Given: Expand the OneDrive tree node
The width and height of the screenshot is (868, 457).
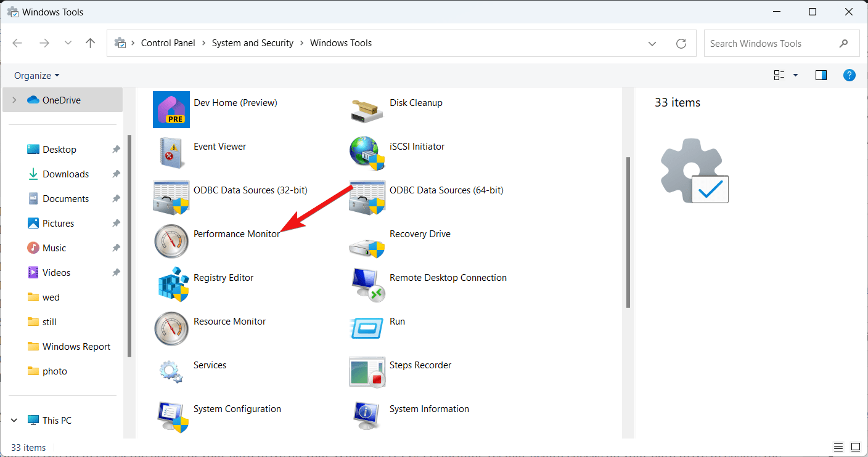Looking at the screenshot, I should tap(15, 100).
